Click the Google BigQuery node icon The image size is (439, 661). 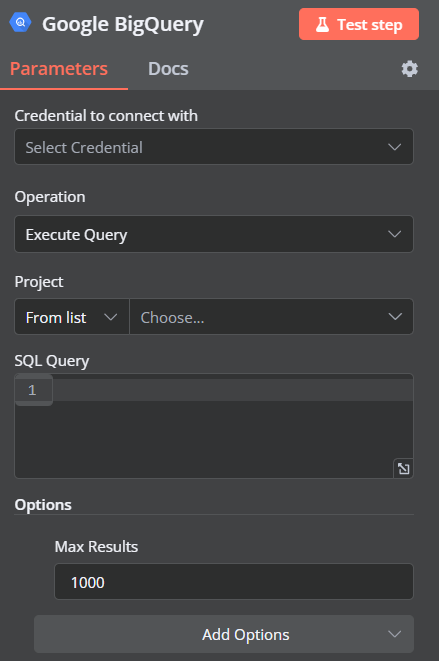20,22
